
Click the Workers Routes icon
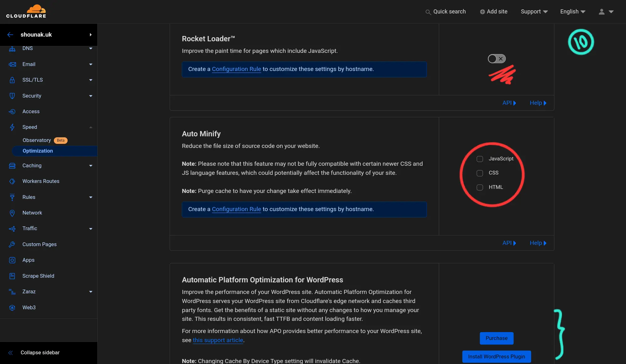(12, 181)
